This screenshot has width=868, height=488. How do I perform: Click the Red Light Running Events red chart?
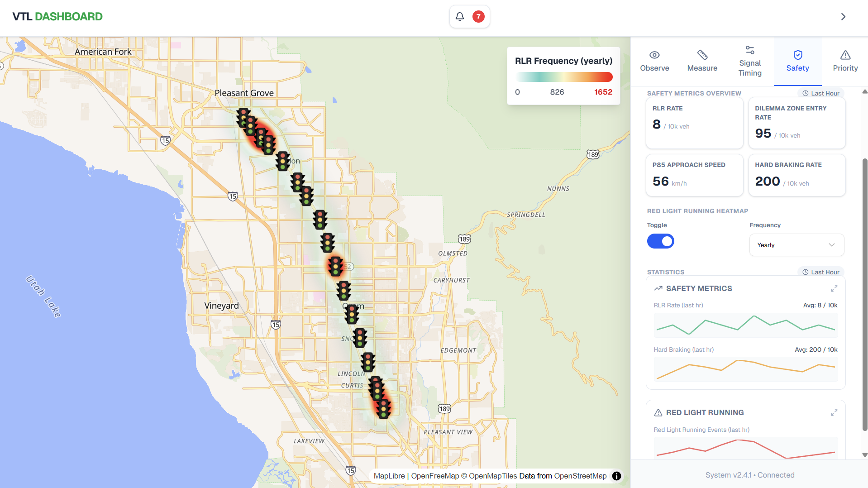coord(745,448)
